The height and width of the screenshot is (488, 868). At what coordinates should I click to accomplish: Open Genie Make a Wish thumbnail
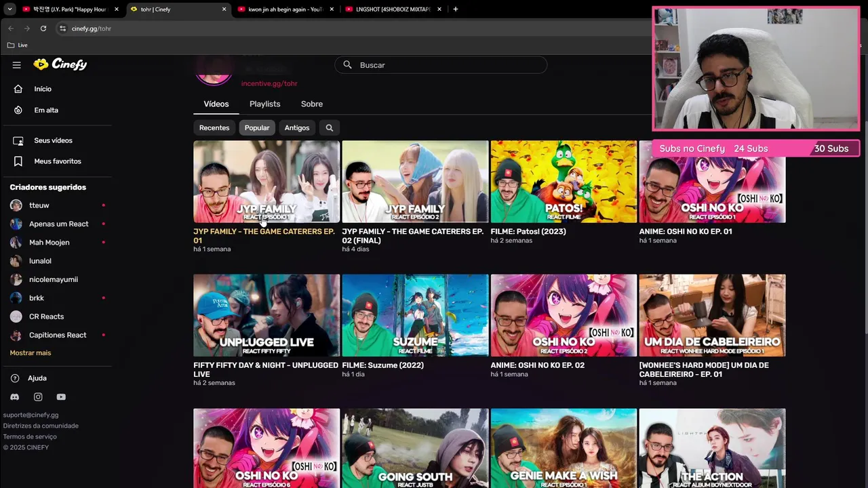pos(564,448)
